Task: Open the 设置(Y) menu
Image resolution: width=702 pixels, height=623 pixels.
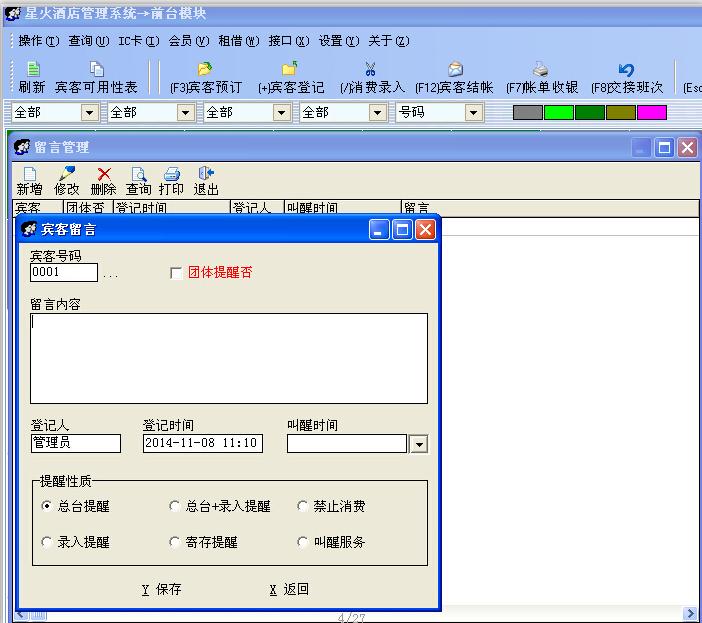Action: pos(339,41)
